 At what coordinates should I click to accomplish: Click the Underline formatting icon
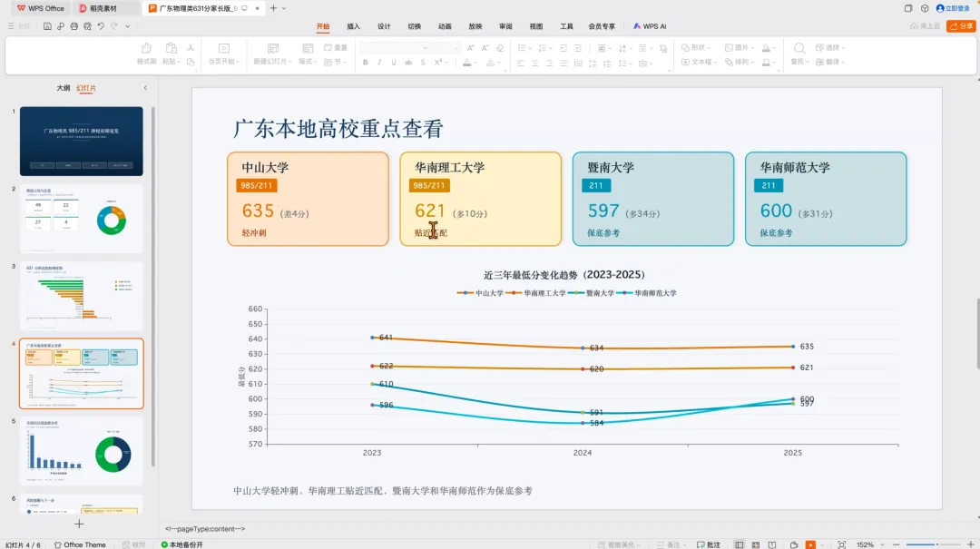coord(394,63)
